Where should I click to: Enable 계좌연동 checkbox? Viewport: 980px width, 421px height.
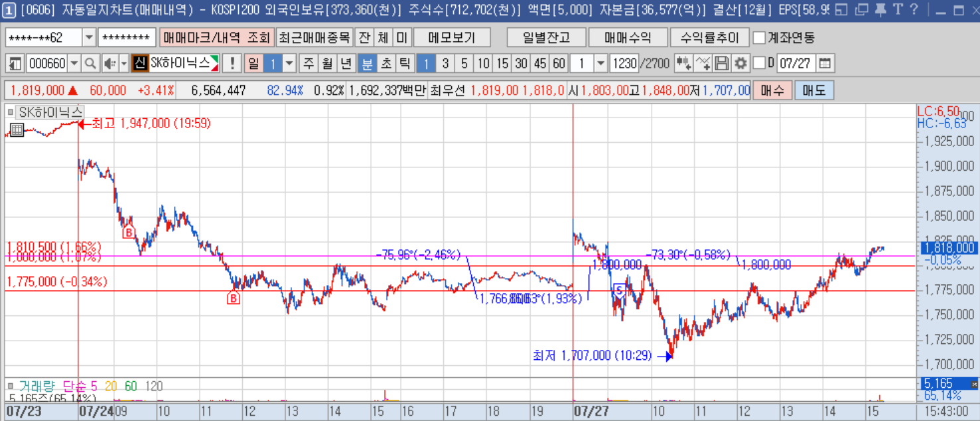pos(760,38)
